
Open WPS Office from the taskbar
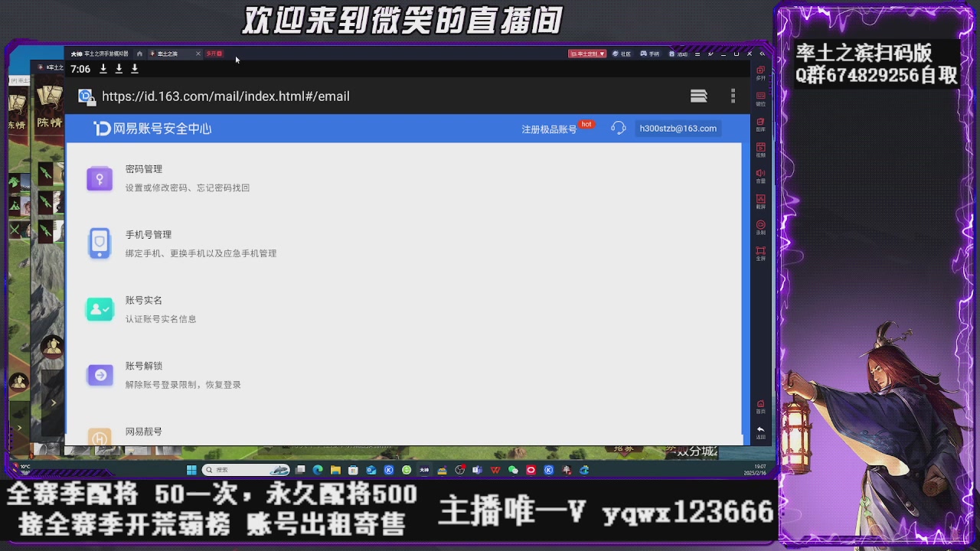(495, 470)
